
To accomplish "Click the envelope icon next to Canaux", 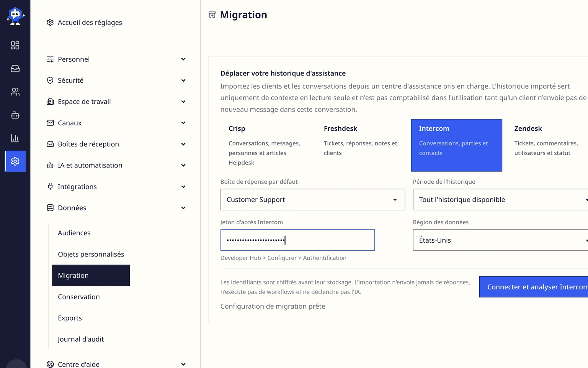I will (50, 123).
